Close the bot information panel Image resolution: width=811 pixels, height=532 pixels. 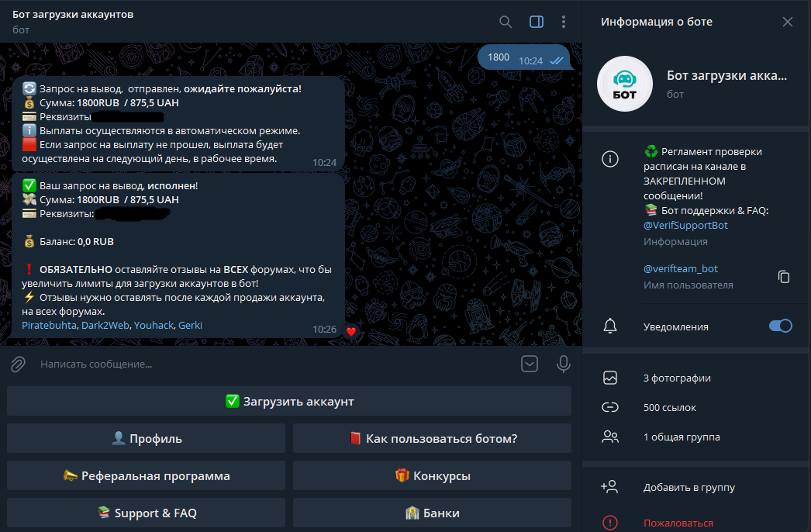pos(788,22)
